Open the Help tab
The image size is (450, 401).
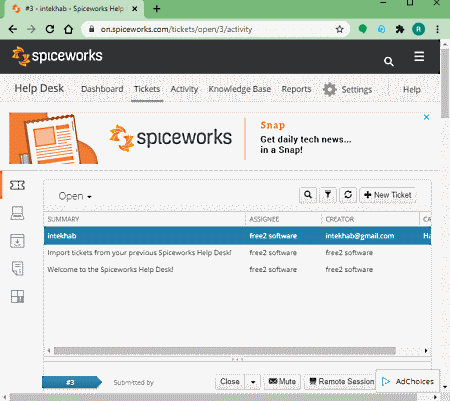[x=412, y=90]
